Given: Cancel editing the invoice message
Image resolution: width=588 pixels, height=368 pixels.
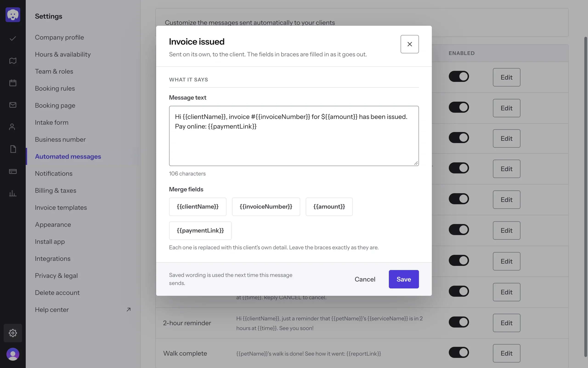Looking at the screenshot, I should click(365, 279).
